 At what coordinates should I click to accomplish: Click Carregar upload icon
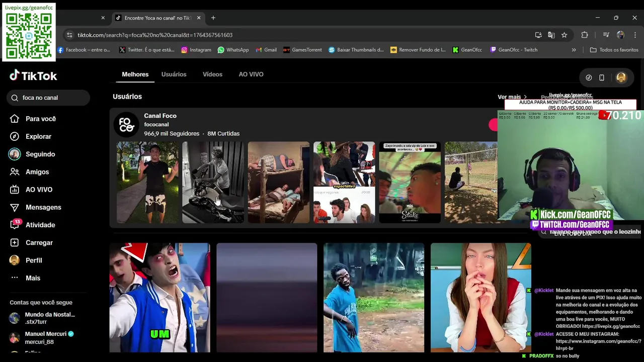(15, 242)
